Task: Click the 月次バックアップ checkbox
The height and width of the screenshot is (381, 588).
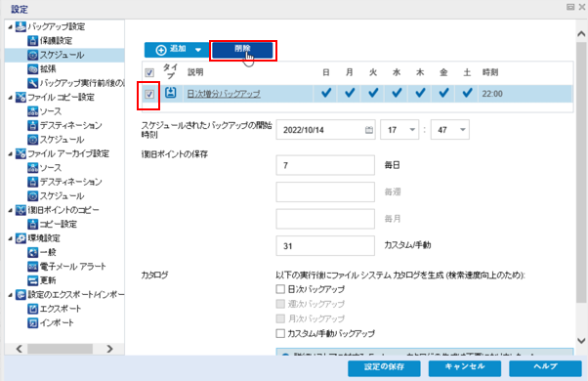Action: (x=280, y=318)
